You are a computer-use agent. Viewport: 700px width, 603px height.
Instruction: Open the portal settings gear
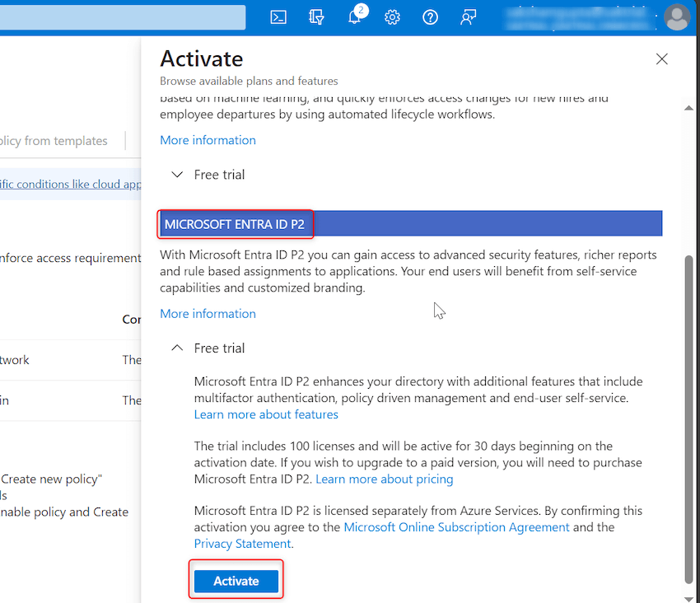pos(392,16)
